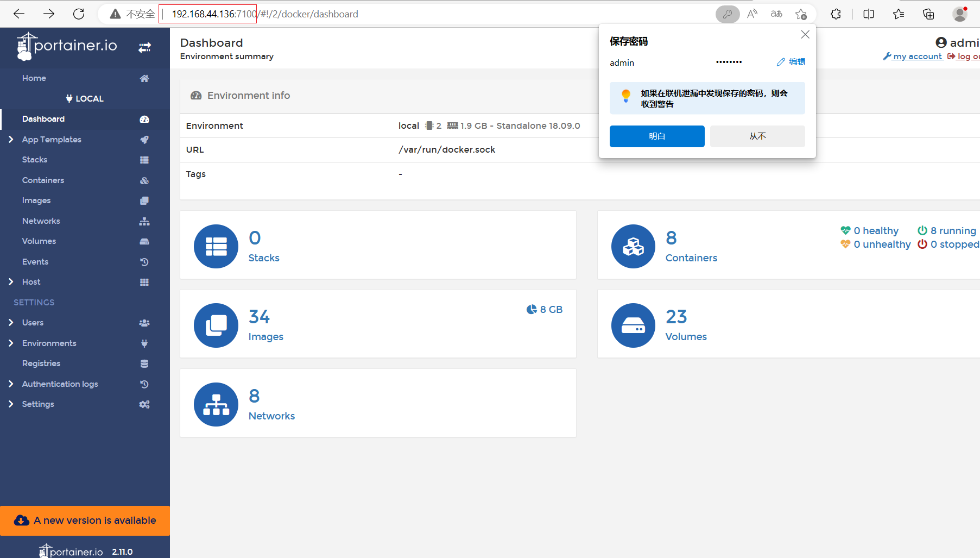
Task: Click the Networks tile icon
Action: [216, 404]
